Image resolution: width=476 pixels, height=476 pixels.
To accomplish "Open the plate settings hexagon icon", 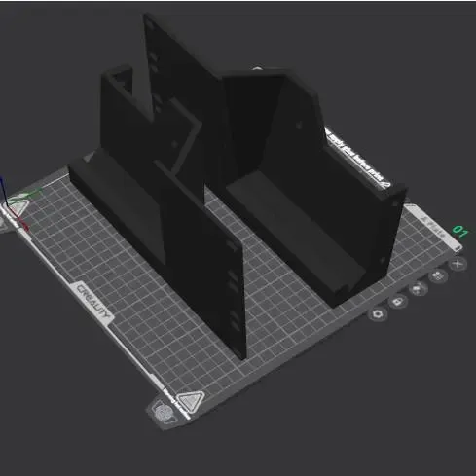I will [378, 313].
